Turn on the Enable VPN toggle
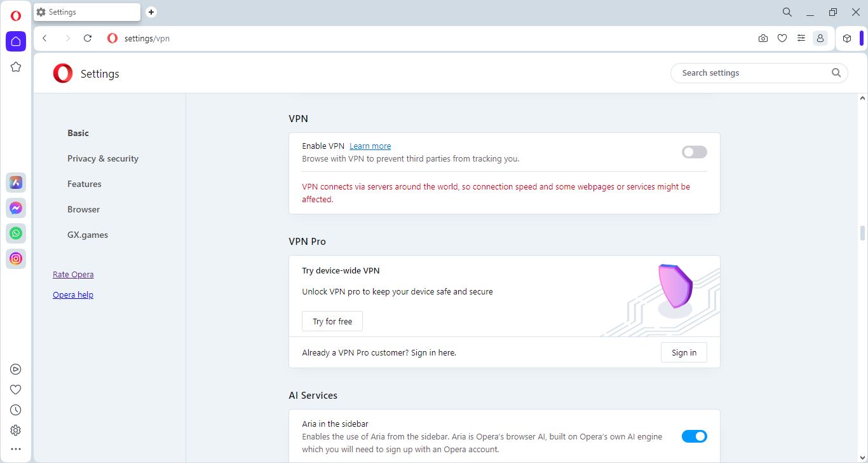This screenshot has height=463, width=868. point(695,152)
